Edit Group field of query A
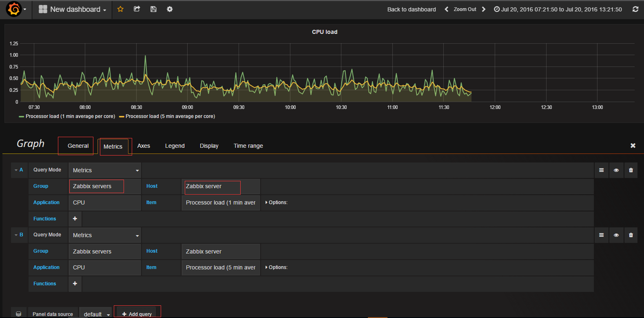This screenshot has width=644, height=318. pyautogui.click(x=105, y=186)
